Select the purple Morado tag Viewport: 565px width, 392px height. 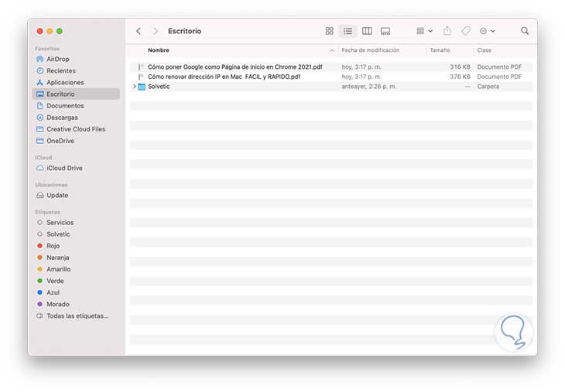[76, 304]
